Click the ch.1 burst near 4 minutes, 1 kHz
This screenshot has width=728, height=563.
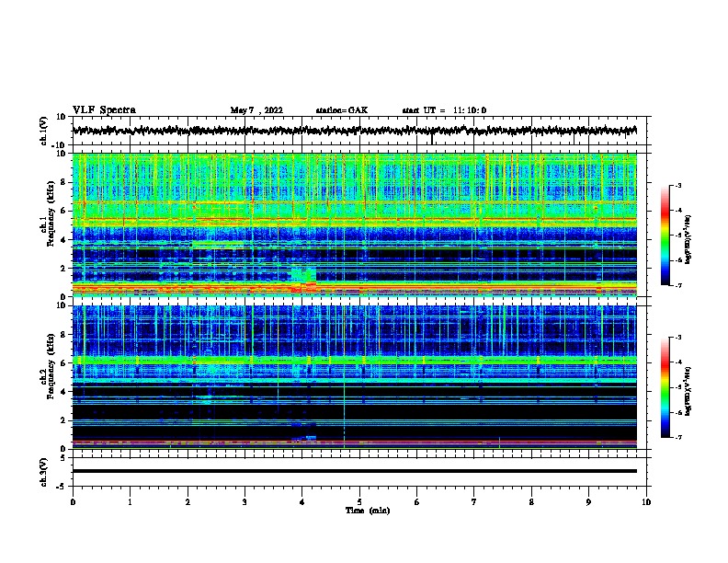304,278
